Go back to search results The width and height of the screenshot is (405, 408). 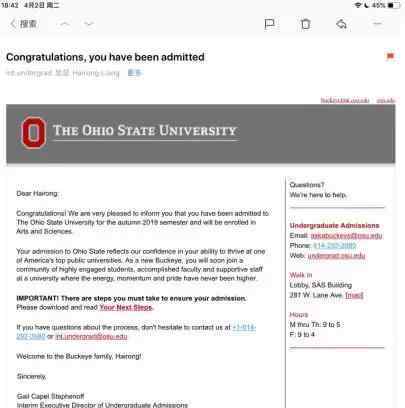coord(23,24)
